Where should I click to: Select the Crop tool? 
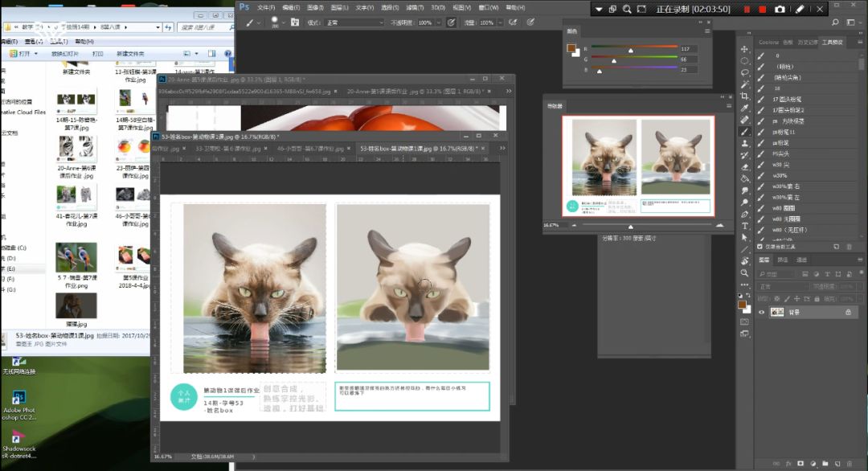tap(745, 96)
